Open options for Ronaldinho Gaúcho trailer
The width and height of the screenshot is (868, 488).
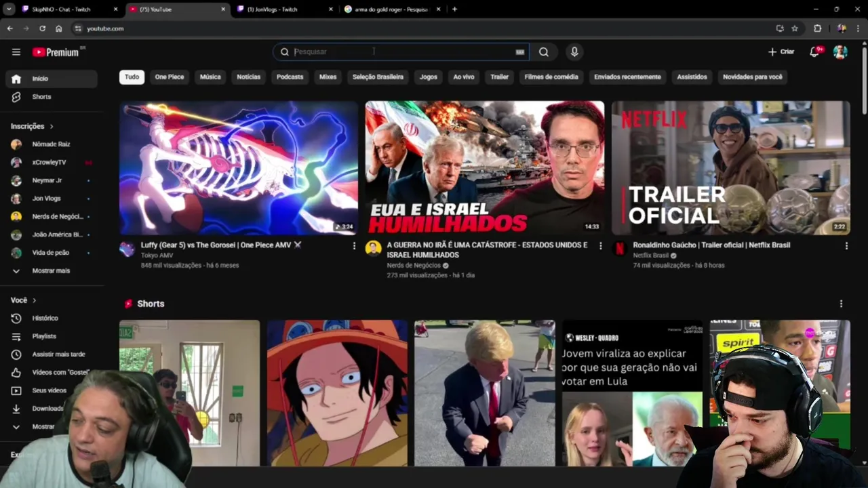(846, 246)
